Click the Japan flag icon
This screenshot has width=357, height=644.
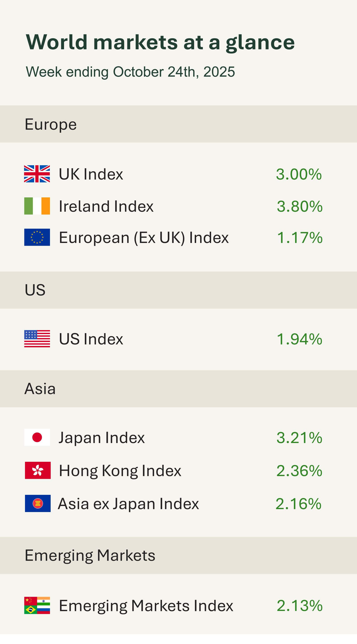(37, 437)
